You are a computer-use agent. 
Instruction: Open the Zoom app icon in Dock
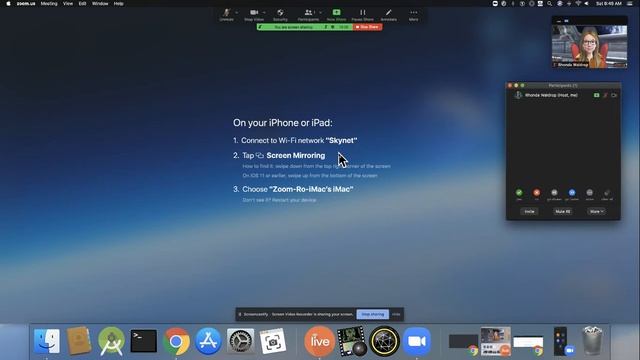pyautogui.click(x=417, y=341)
